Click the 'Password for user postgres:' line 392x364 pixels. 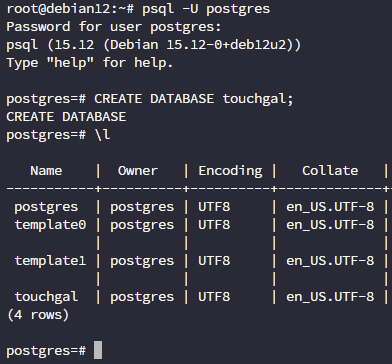114,27
